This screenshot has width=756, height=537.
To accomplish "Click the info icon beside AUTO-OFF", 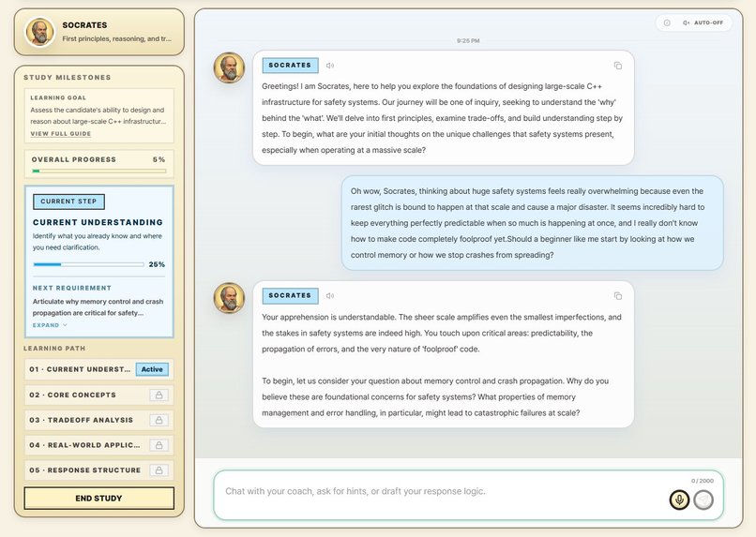I will pyautogui.click(x=667, y=22).
